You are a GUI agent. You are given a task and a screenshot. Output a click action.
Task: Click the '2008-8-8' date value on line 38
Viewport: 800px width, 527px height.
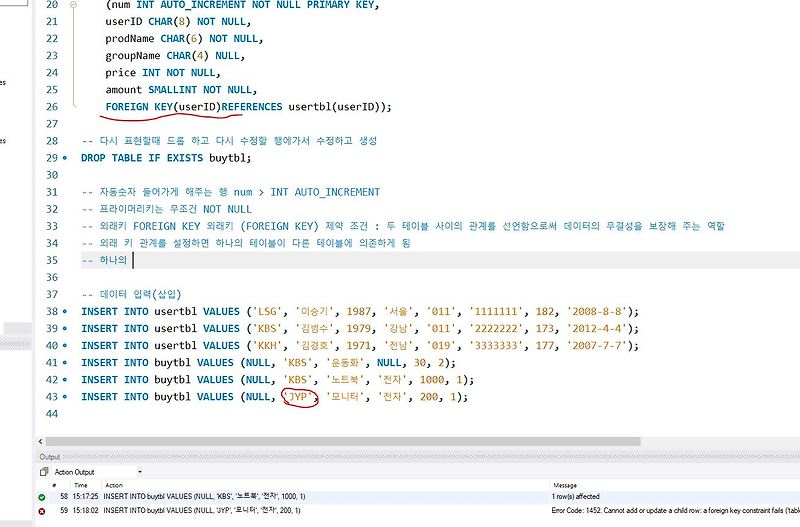(598, 311)
